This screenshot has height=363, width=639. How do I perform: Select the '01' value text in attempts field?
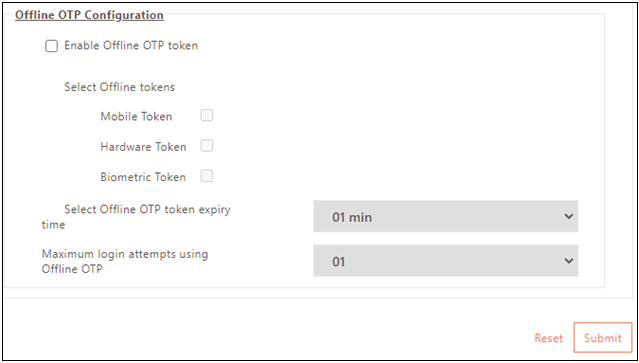pos(339,262)
